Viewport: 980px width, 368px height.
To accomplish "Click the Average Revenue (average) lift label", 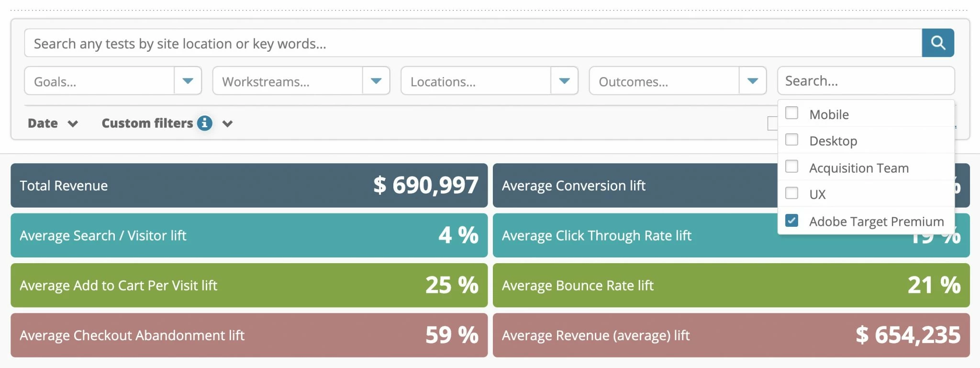I will [596, 335].
